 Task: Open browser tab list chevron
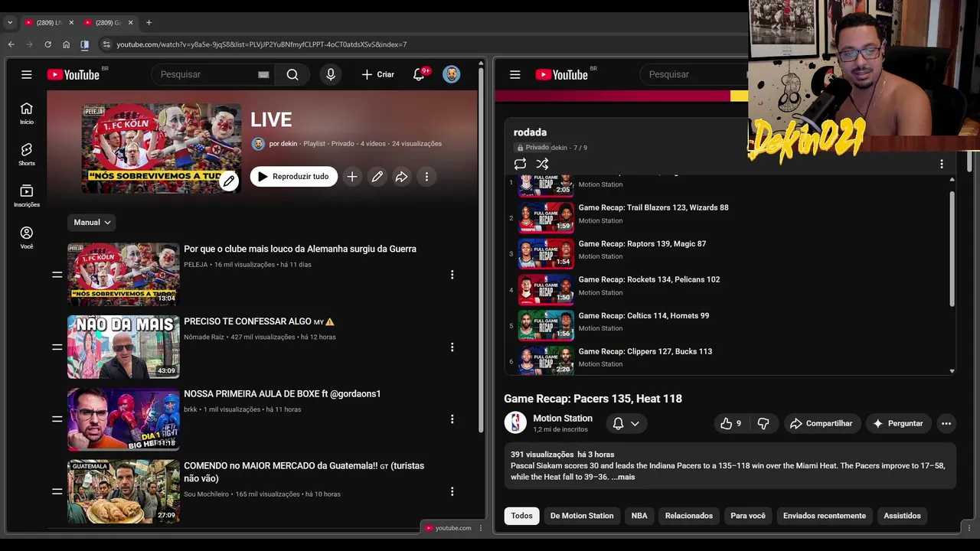(x=10, y=22)
